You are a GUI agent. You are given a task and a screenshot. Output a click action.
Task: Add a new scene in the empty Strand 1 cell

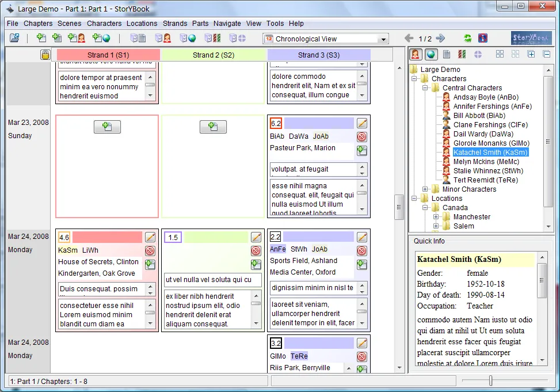coord(107,127)
